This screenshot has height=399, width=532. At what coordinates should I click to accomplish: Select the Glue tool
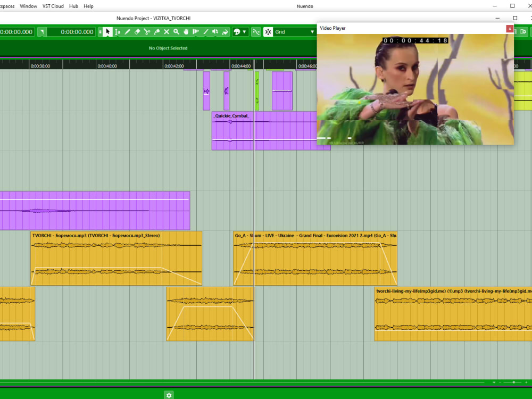157,32
